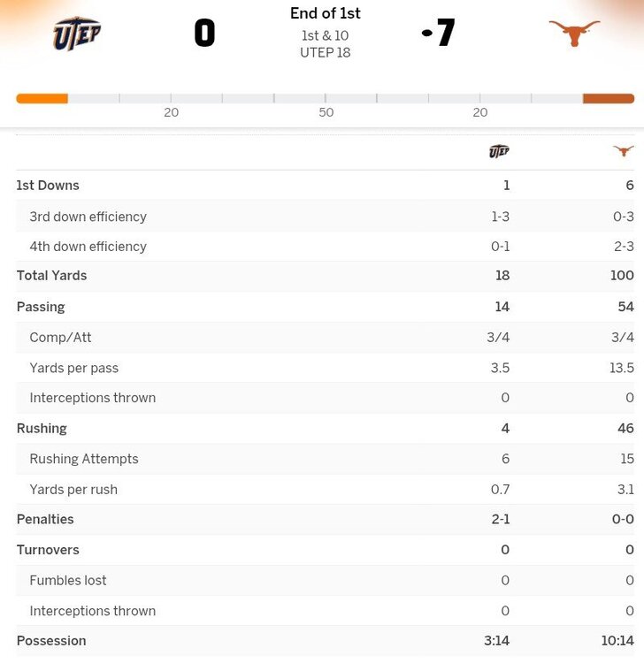
Task: Click the "End of 1st" game status
Action: click(x=326, y=13)
